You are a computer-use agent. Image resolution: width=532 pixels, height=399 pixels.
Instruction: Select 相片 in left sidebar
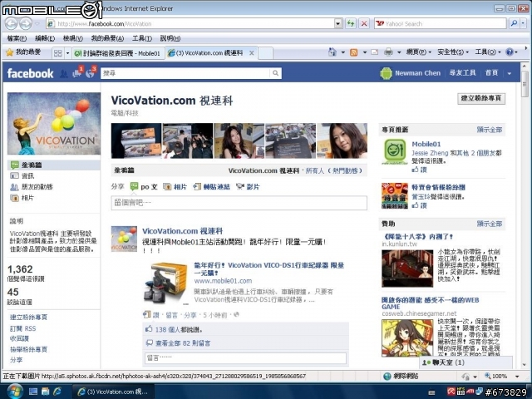[x=27, y=198]
